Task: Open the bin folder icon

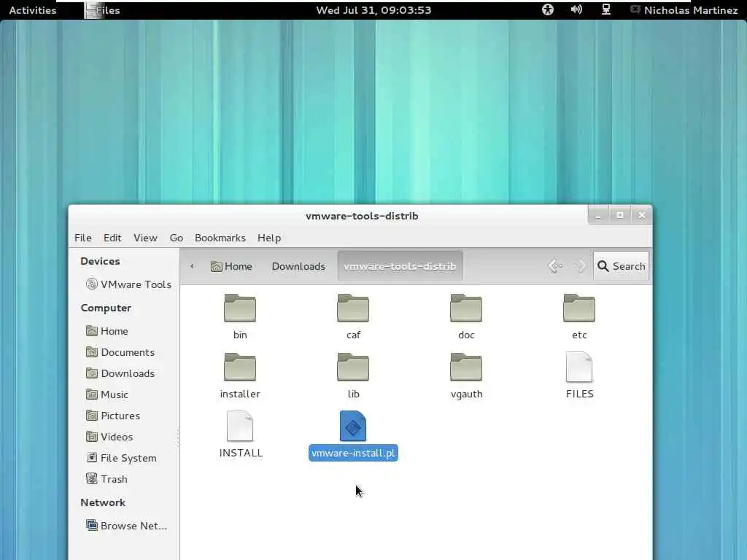Action: (239, 308)
